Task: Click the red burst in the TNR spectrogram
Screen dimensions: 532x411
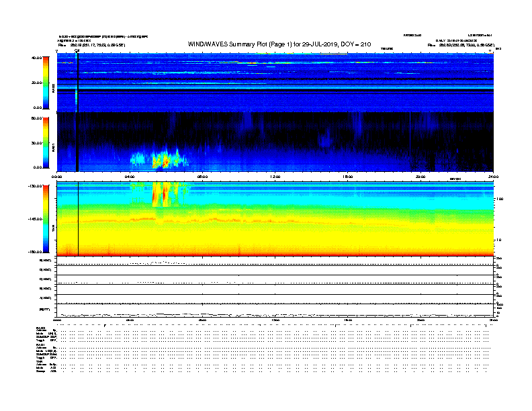Action: [x=164, y=194]
